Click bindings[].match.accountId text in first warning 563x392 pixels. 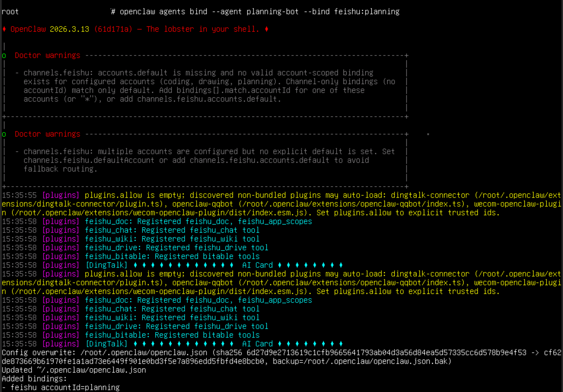[233, 90]
